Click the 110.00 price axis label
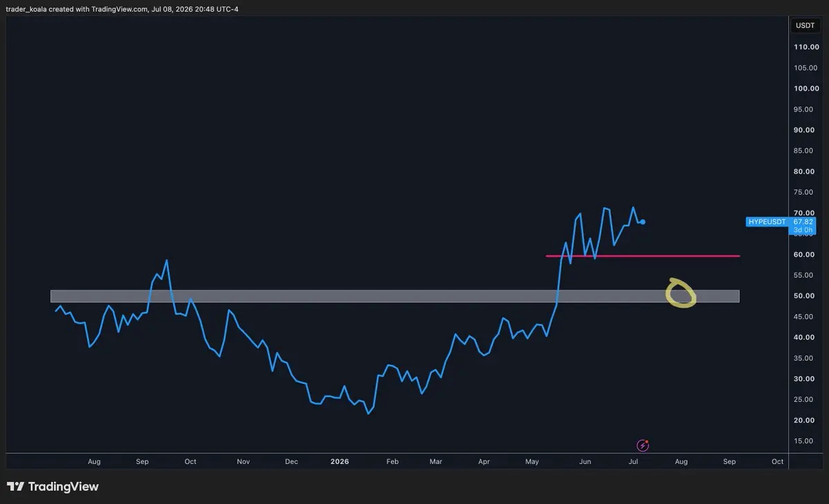829x504 pixels. (x=806, y=47)
